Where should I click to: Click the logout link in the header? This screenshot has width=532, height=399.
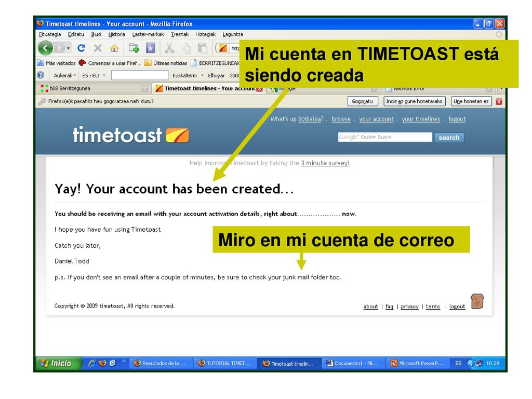[x=457, y=119]
